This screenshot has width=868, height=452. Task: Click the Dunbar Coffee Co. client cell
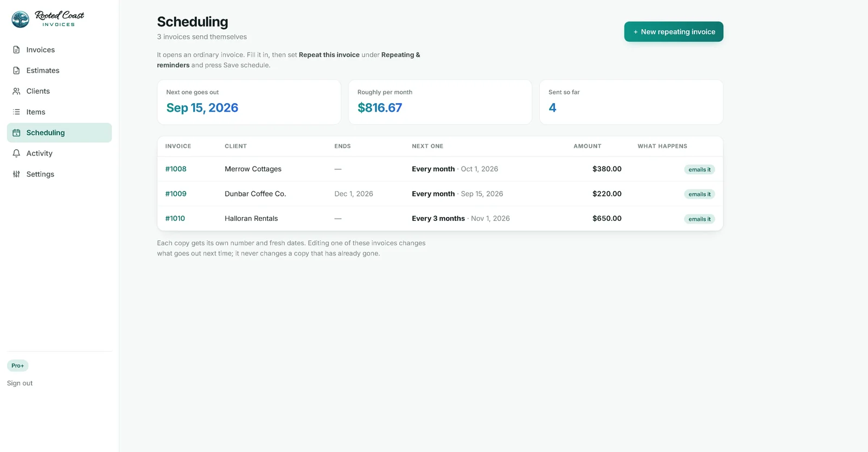click(x=256, y=194)
